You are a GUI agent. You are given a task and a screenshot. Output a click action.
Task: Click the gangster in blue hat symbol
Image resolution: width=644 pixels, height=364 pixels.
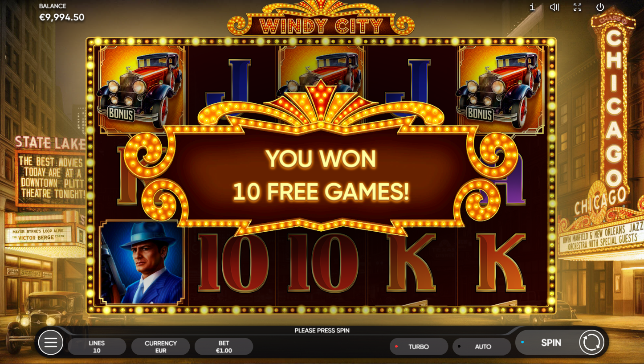tap(142, 262)
